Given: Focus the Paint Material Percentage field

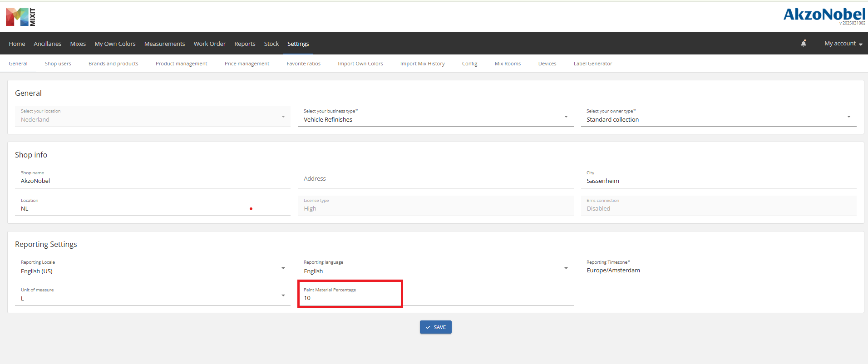Looking at the screenshot, I should (x=436, y=295).
